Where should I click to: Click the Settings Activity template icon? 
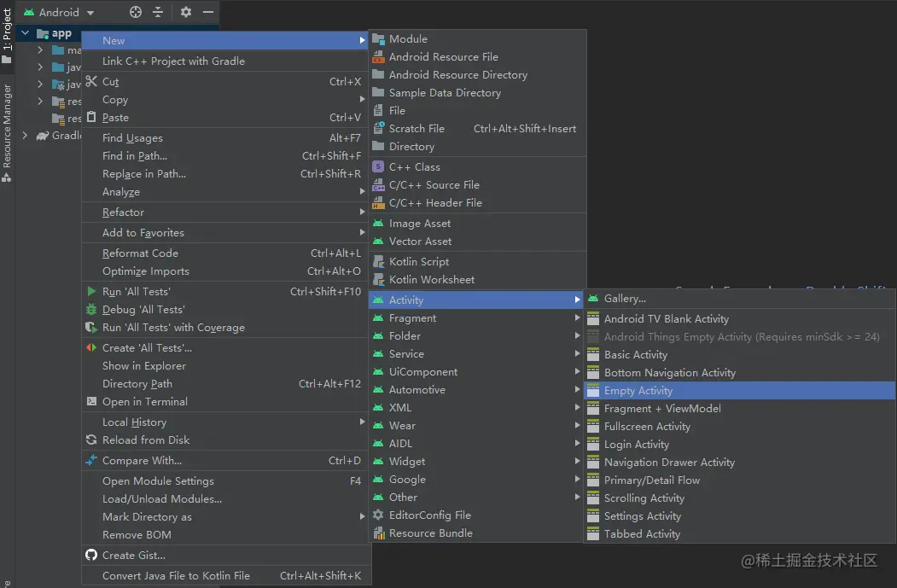[593, 516]
